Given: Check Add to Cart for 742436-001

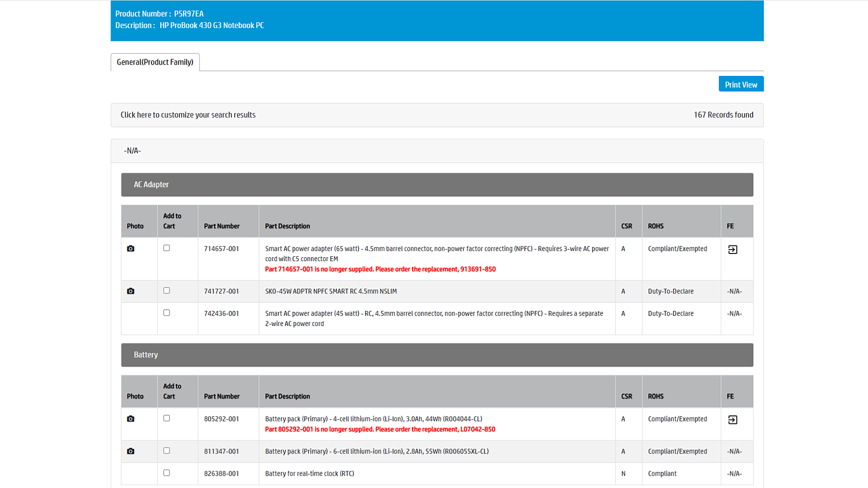Looking at the screenshot, I should (167, 313).
